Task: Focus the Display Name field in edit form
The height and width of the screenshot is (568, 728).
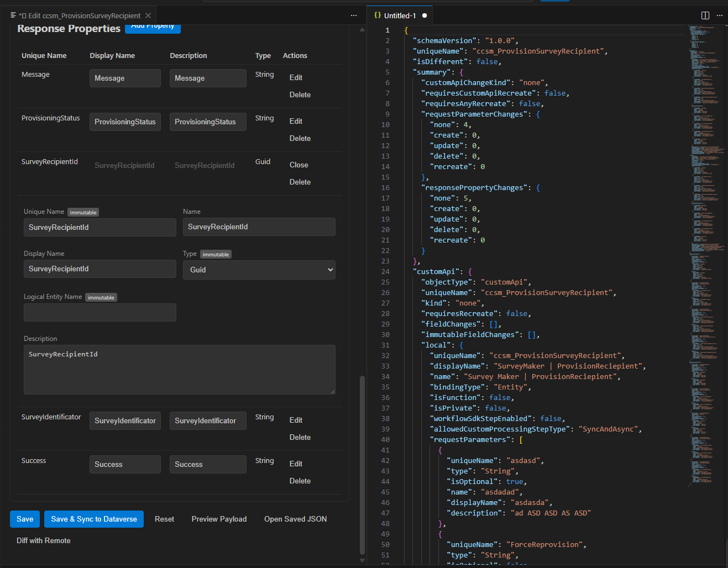Action: click(100, 269)
